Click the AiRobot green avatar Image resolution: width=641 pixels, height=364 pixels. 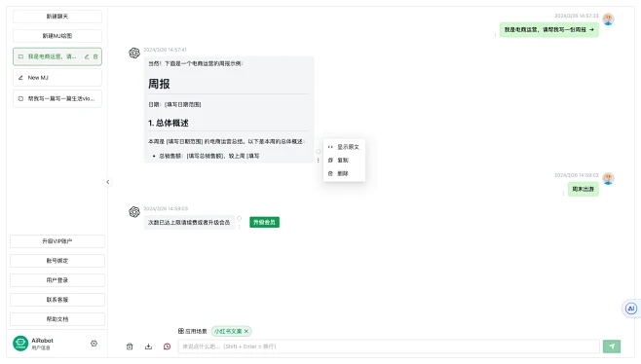click(x=20, y=344)
